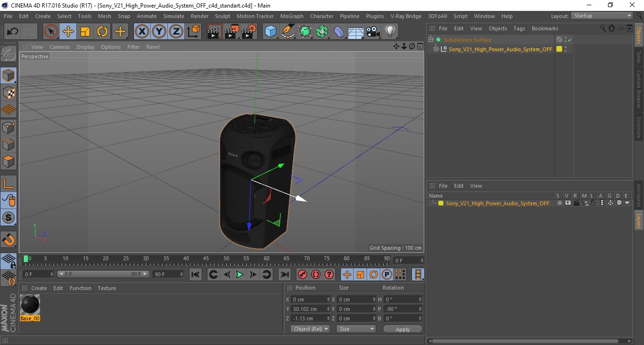644x345 pixels.
Task: Open the Layers side tab
Action: 638,220
